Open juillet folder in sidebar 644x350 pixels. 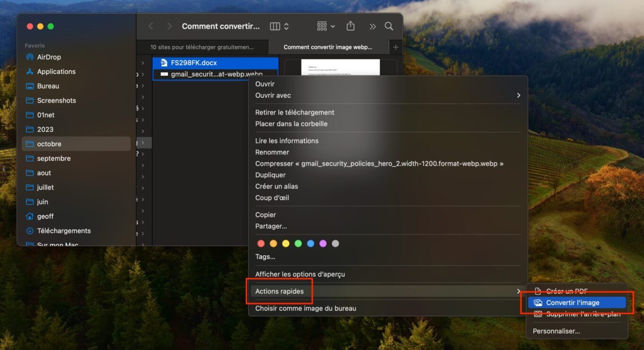45,188
